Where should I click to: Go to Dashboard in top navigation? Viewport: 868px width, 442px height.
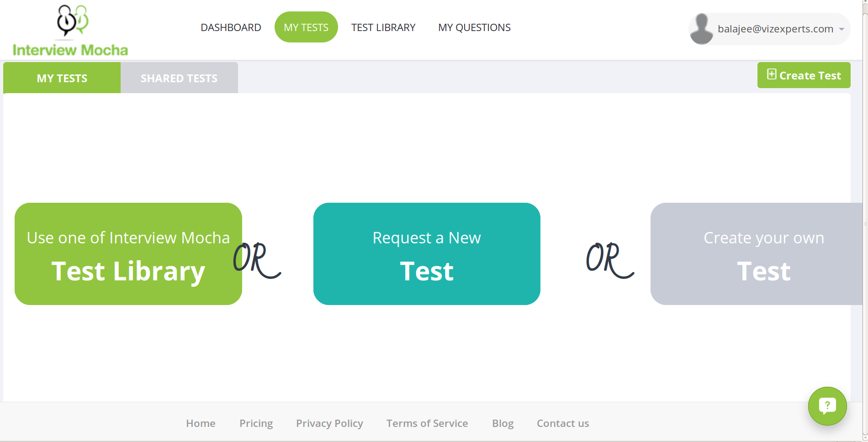(x=231, y=27)
